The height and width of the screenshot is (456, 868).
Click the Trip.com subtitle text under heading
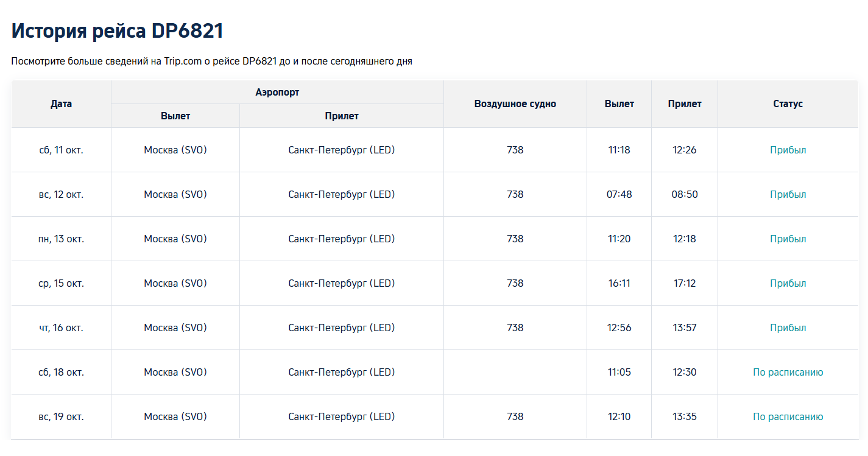tap(211, 61)
